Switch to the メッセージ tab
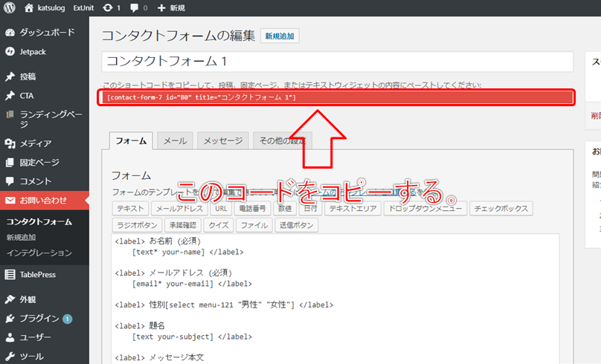 222,141
